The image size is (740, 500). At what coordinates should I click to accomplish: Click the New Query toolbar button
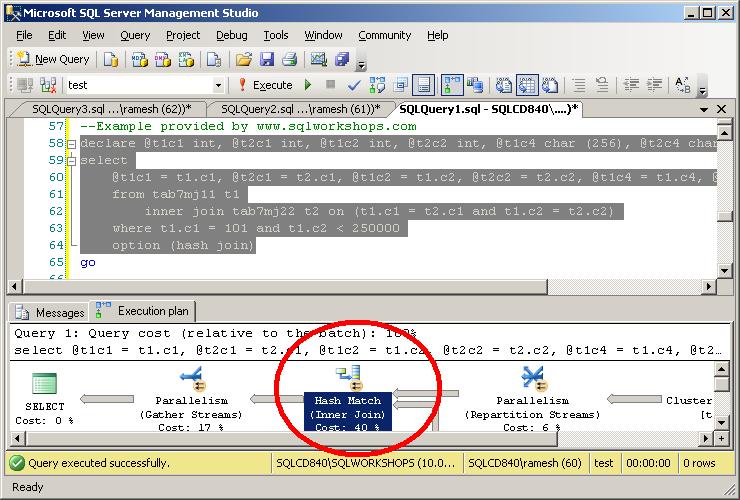click(x=53, y=59)
